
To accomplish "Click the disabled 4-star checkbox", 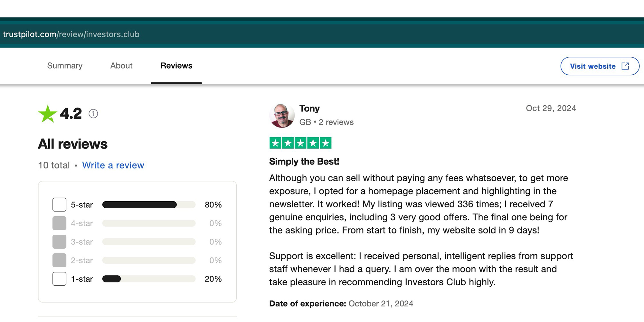I will tap(59, 223).
